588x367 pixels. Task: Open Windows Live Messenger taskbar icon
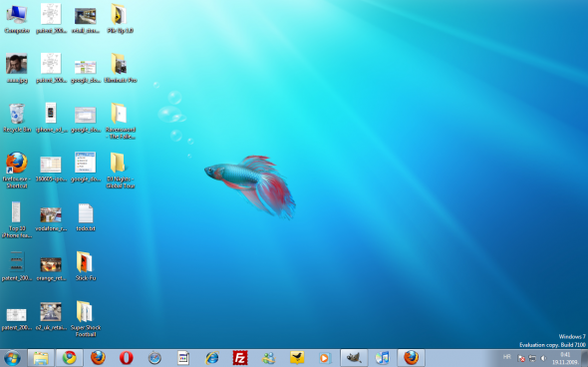pos(268,358)
